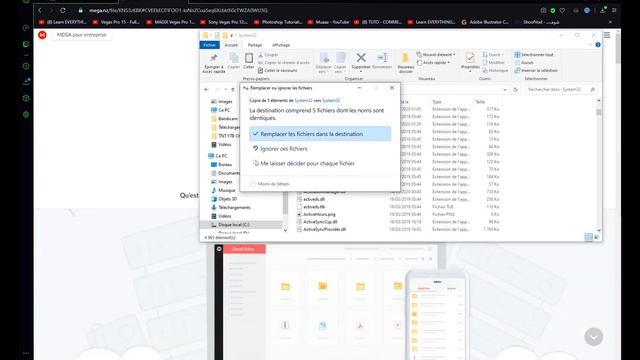This screenshot has height=360, width=640.
Task: Click Inverser la sélection command
Action: tap(536, 71)
